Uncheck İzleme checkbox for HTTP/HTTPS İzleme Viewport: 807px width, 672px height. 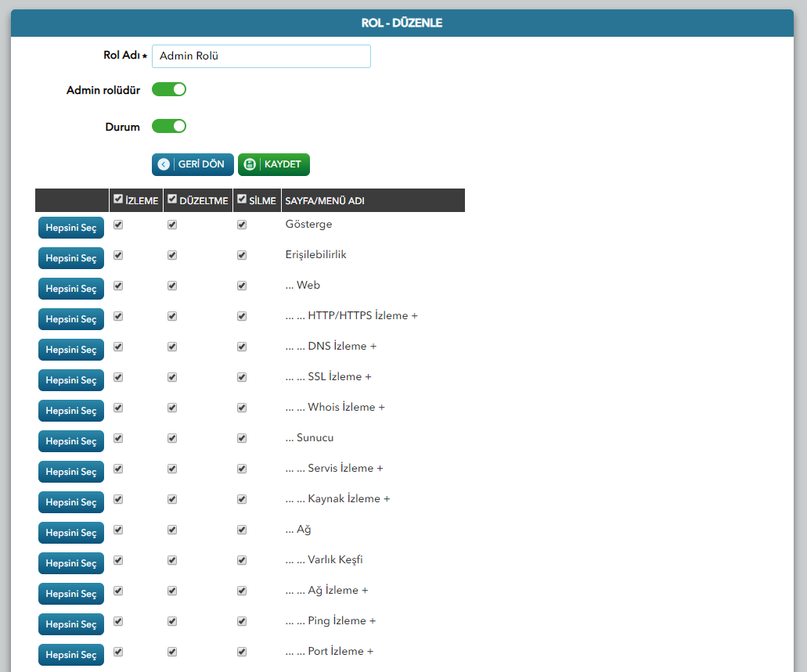pos(118,316)
